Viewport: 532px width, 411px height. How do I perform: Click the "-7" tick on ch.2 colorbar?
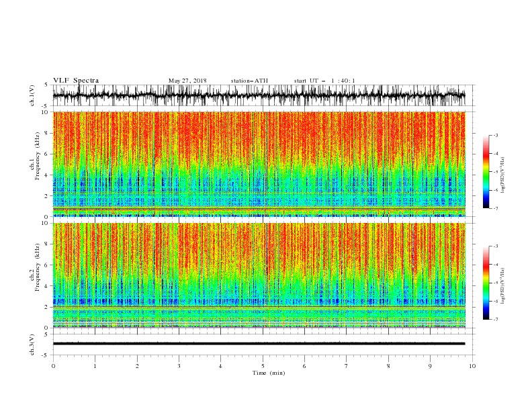click(496, 320)
